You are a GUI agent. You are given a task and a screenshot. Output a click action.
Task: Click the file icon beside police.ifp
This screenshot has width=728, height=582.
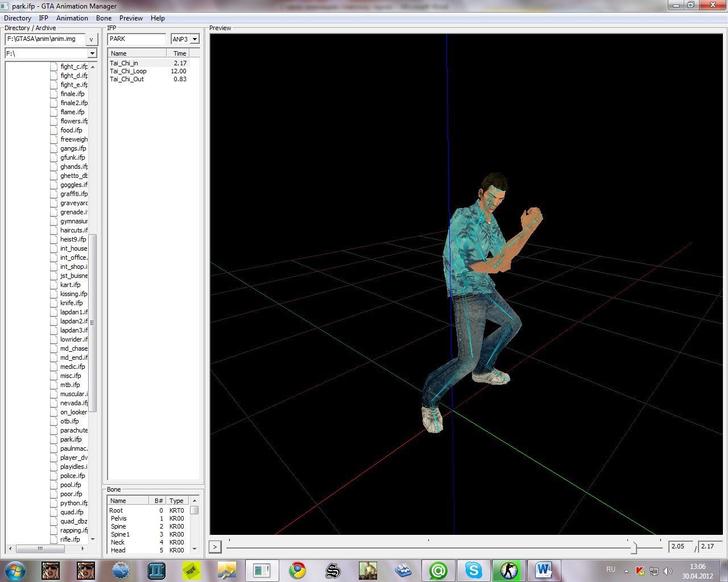pos(53,476)
